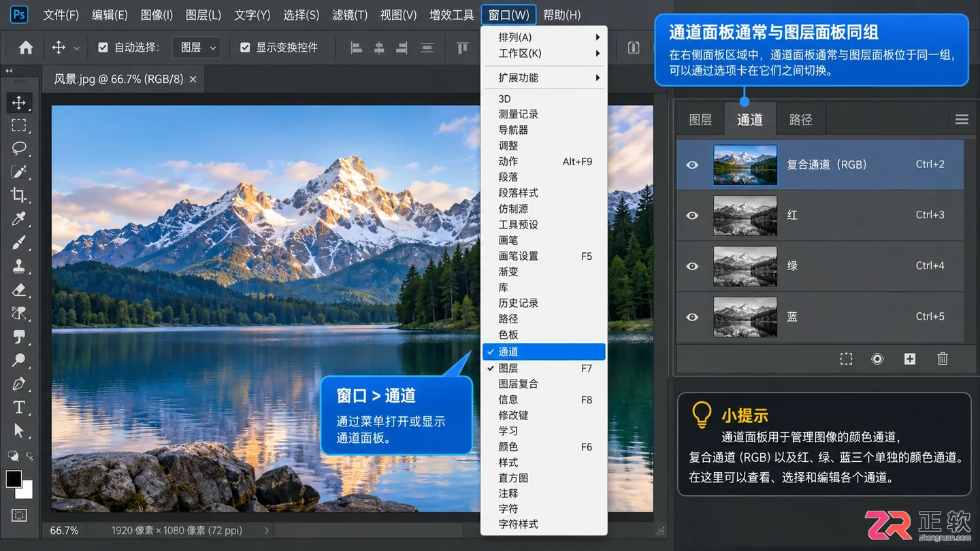Select the Eyedropper tool

tap(18, 218)
